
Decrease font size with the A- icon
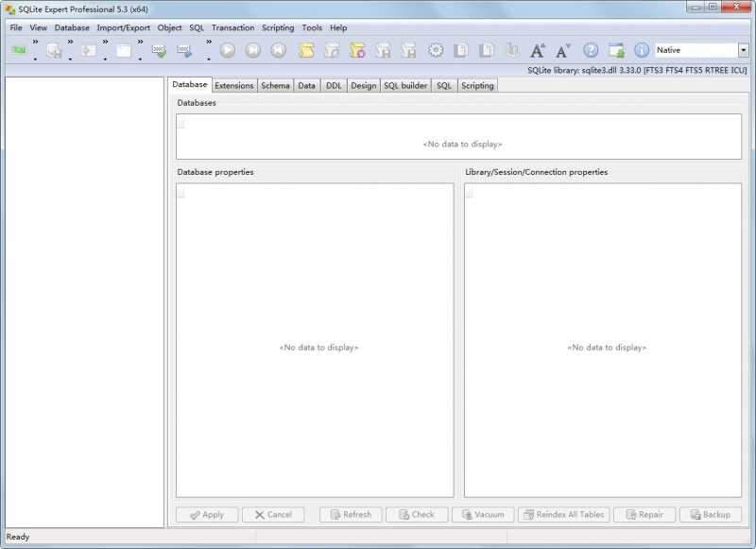tap(563, 50)
